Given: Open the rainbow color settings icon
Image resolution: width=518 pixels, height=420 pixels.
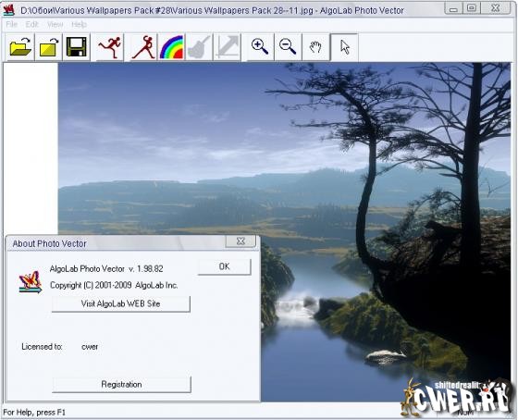Looking at the screenshot, I should [171, 47].
